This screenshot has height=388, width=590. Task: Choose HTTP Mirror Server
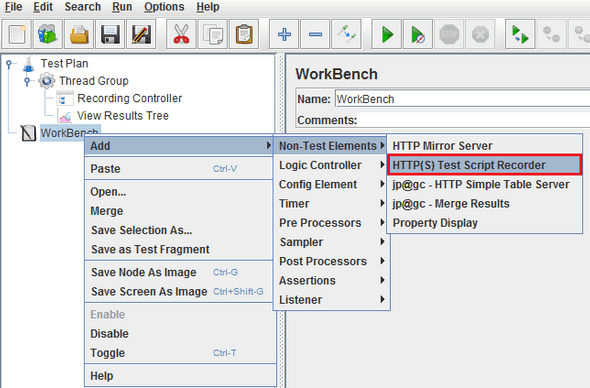pos(485,146)
